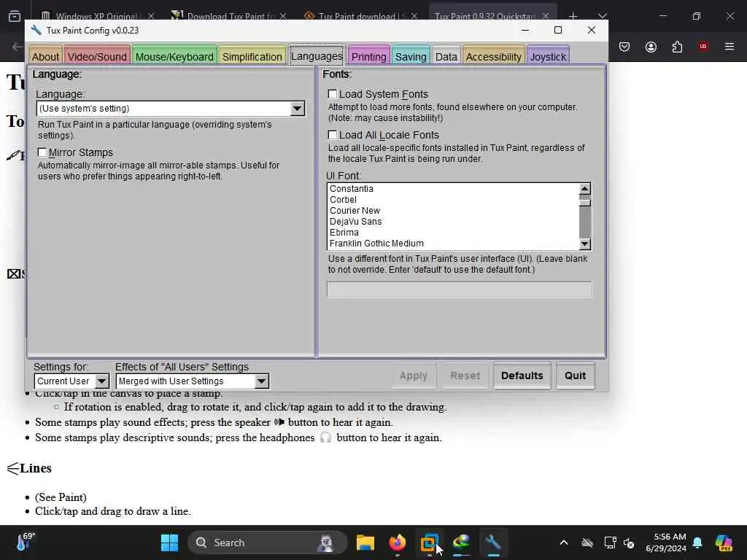Screen dimensions: 747x560
Task: Click UI Font list scroll-up arrow
Action: click(x=584, y=189)
